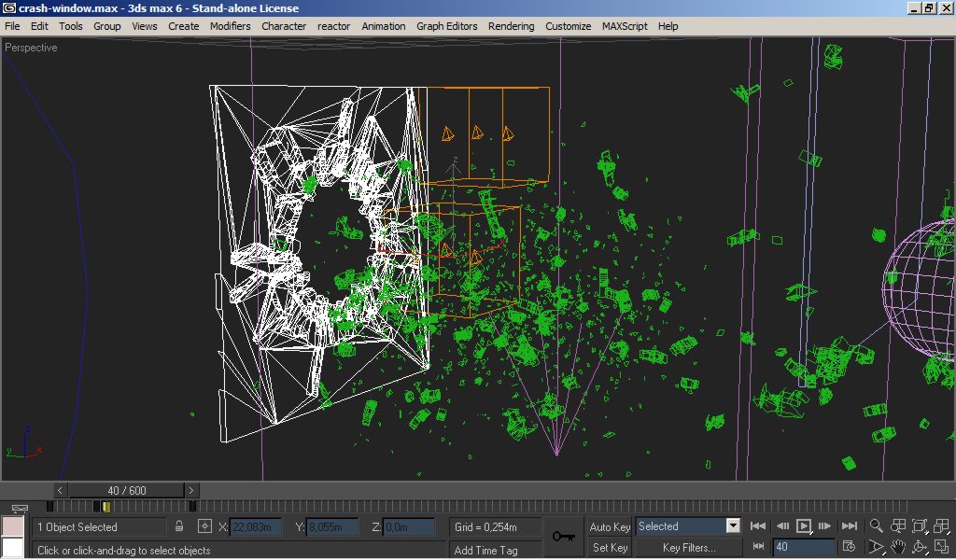This screenshot has width=956, height=560.
Task: Open the Modifiers menu
Action: (230, 26)
